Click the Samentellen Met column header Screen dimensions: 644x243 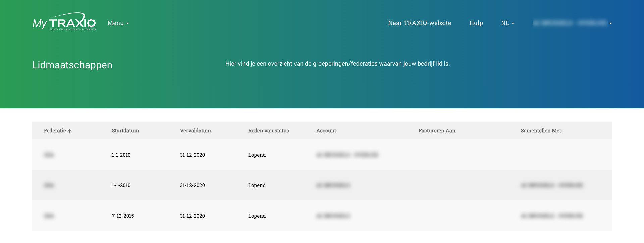click(x=541, y=131)
